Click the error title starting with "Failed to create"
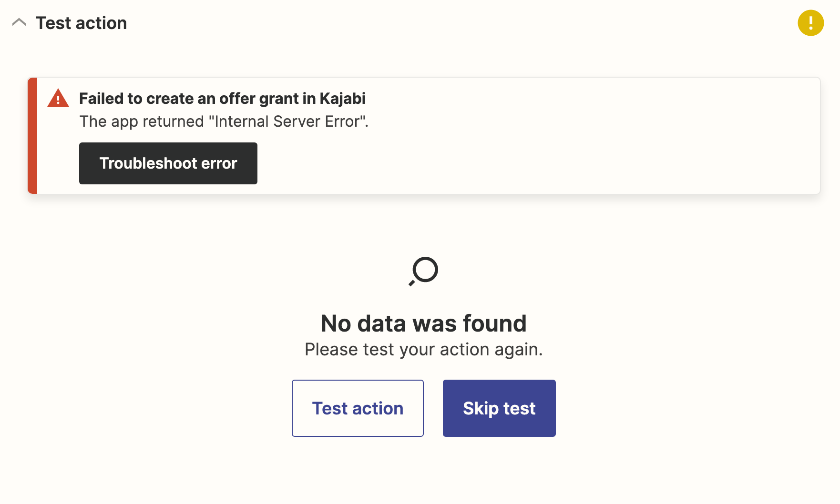The width and height of the screenshot is (840, 504). click(222, 99)
